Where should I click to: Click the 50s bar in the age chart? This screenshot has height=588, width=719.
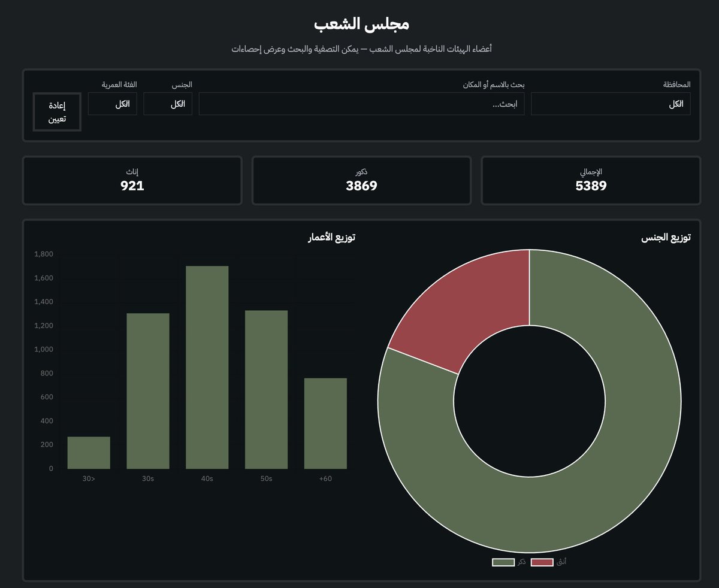(266, 389)
